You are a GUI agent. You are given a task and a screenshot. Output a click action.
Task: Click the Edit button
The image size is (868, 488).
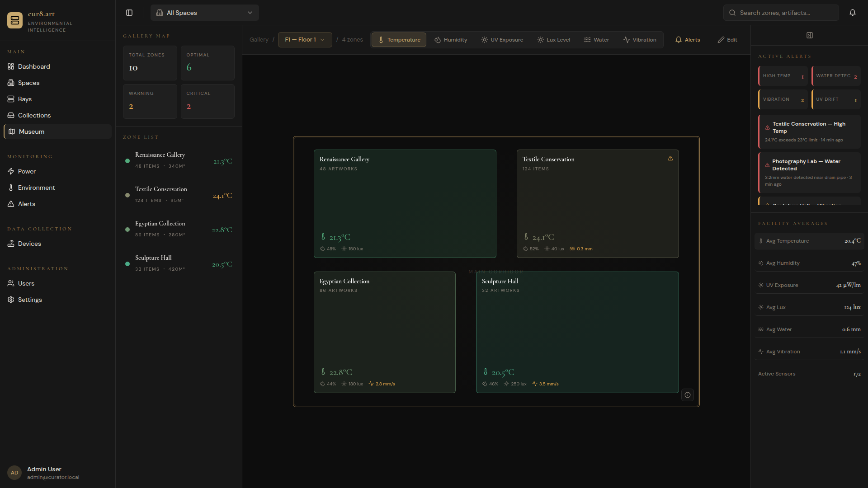click(x=727, y=40)
